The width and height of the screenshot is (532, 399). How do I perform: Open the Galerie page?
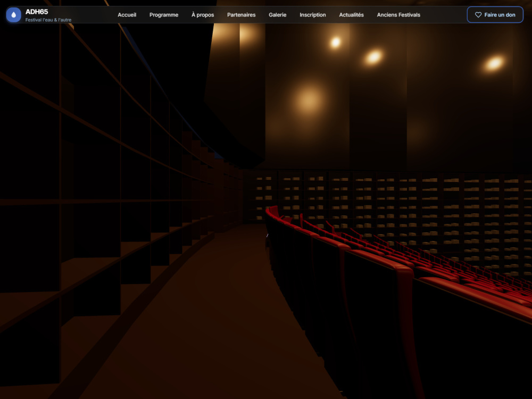(278, 15)
